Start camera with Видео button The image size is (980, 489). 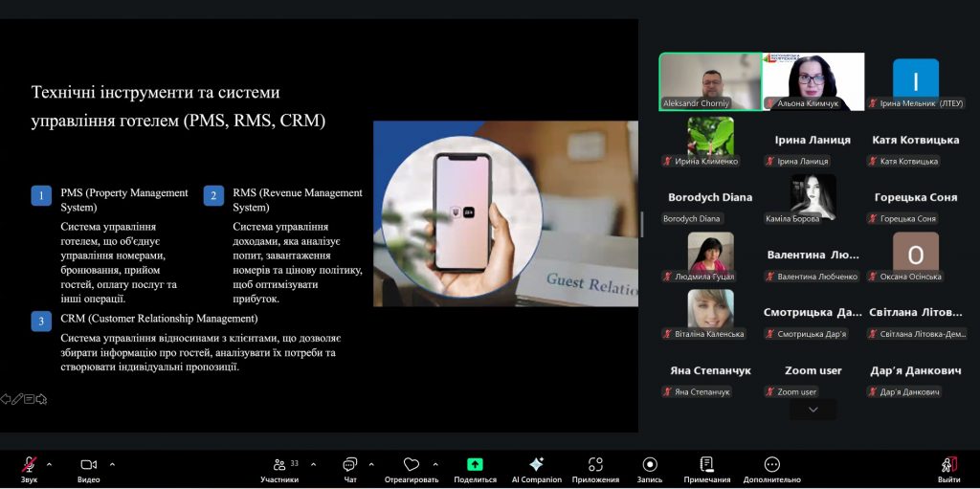(88, 465)
